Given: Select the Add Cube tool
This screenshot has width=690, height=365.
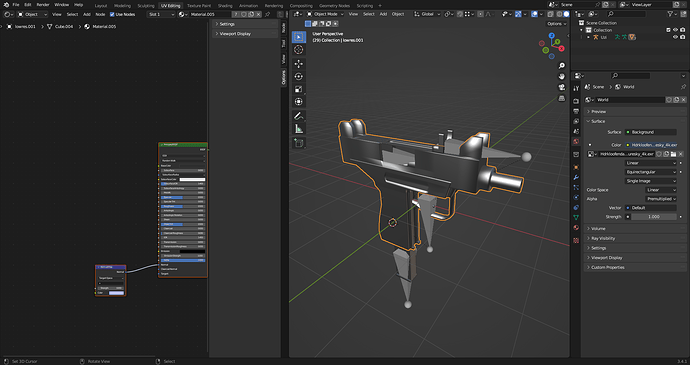Looking at the screenshot, I should (x=298, y=143).
